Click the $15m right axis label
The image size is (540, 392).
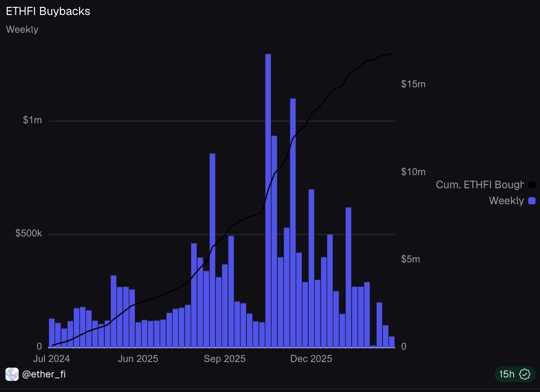point(413,84)
